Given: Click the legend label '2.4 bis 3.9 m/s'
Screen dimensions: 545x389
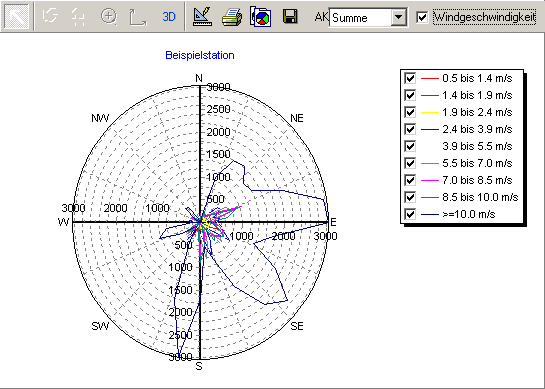Looking at the screenshot, I should click(x=477, y=129).
